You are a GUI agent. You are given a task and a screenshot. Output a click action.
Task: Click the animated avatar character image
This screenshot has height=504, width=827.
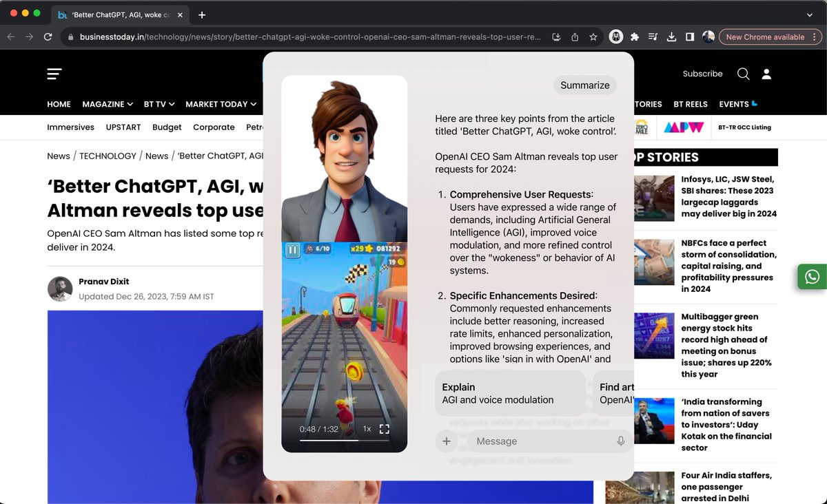click(x=344, y=159)
